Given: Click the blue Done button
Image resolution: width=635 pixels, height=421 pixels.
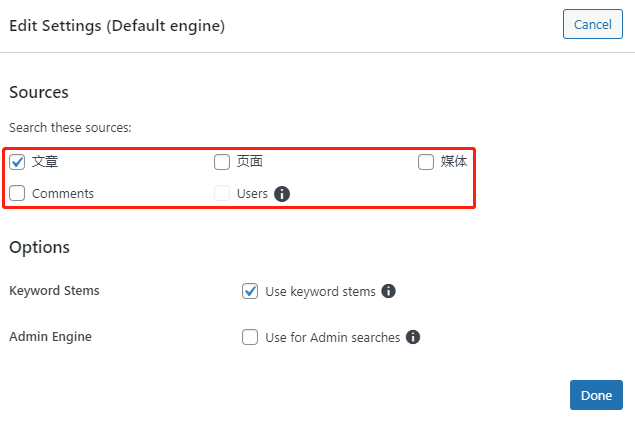Looking at the screenshot, I should pos(596,395).
